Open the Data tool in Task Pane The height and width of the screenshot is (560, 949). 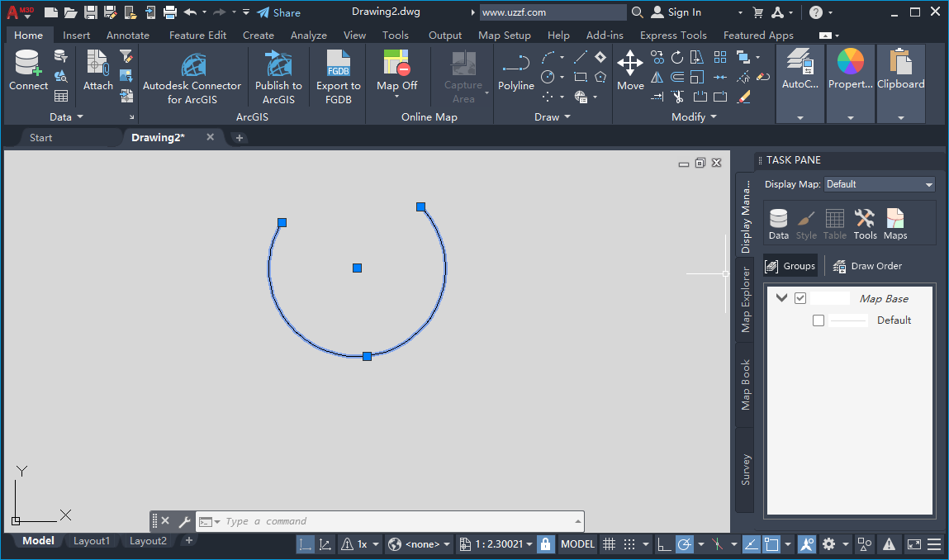coord(778,222)
